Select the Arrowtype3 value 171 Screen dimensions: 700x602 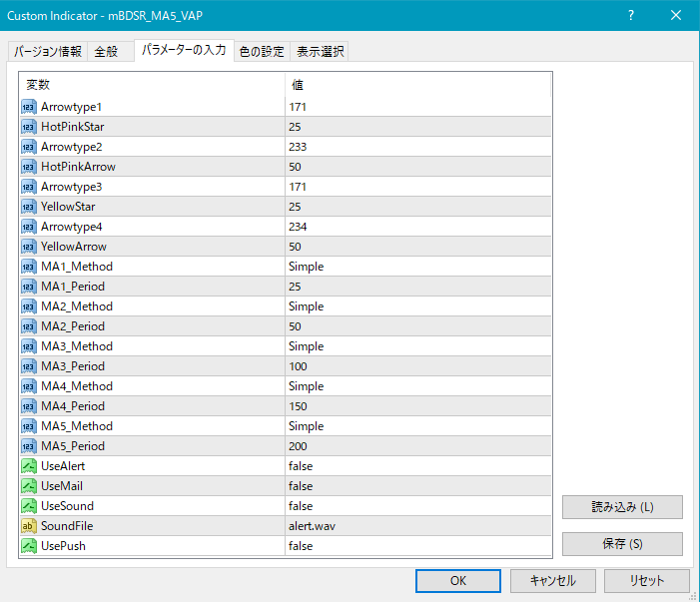click(298, 187)
